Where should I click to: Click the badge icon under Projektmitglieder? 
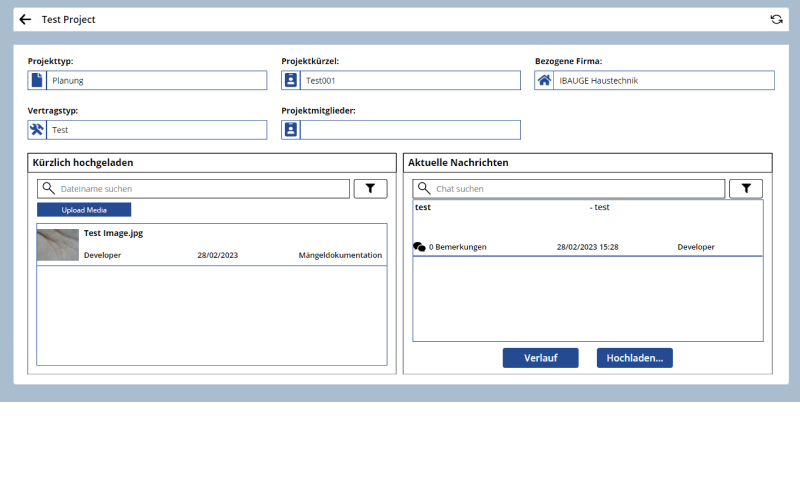[291, 130]
